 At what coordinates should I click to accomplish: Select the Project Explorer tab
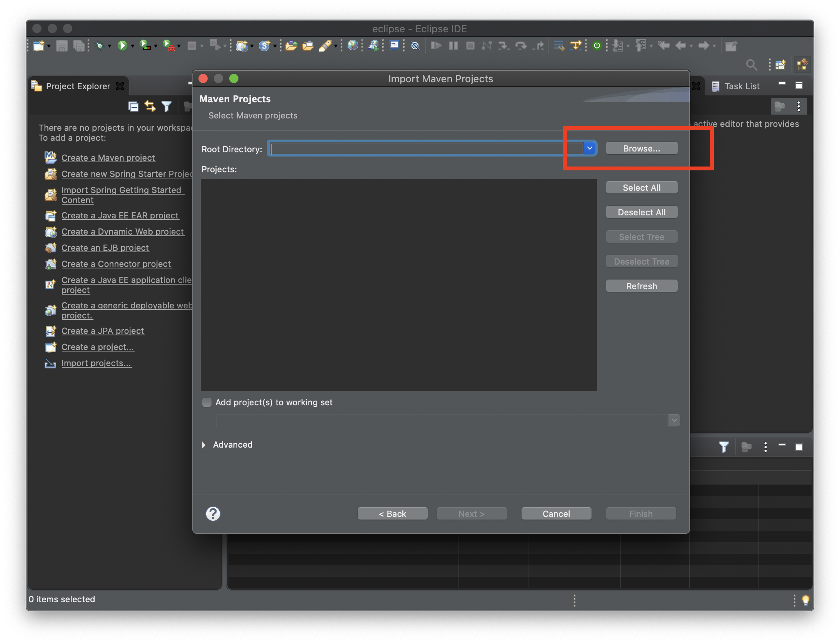click(78, 86)
